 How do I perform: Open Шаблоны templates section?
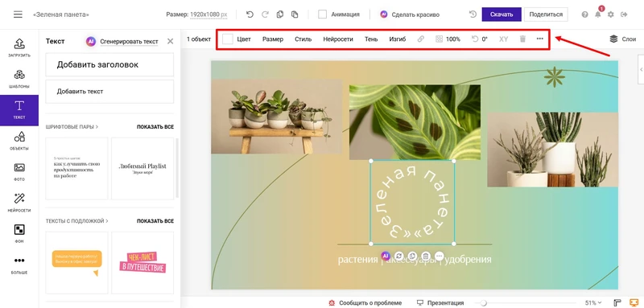pos(19,79)
